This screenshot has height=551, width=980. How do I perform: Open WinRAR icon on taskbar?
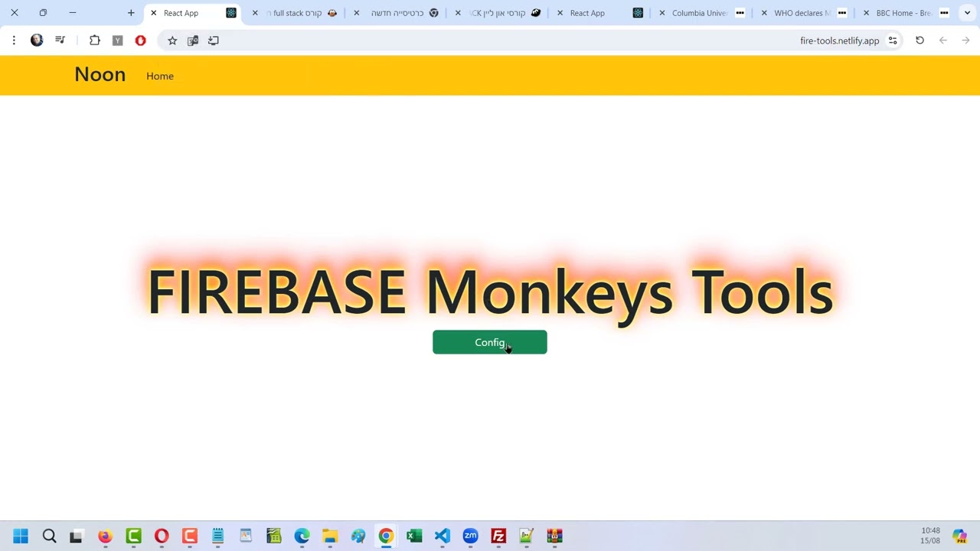tap(554, 536)
